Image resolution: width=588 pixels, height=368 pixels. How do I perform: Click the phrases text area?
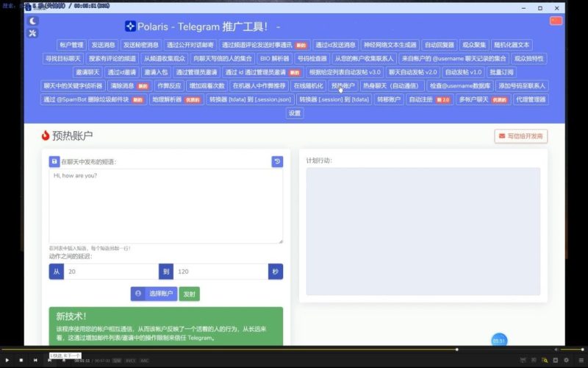point(166,206)
